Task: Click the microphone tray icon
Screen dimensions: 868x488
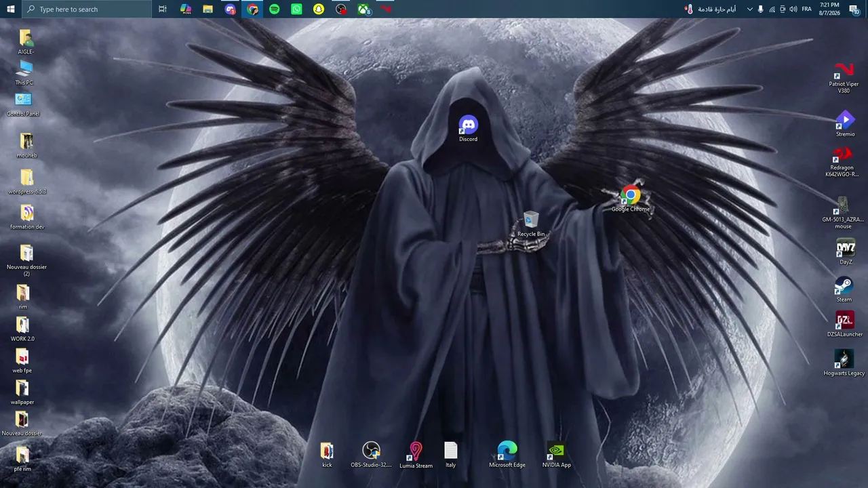Action: tap(760, 9)
